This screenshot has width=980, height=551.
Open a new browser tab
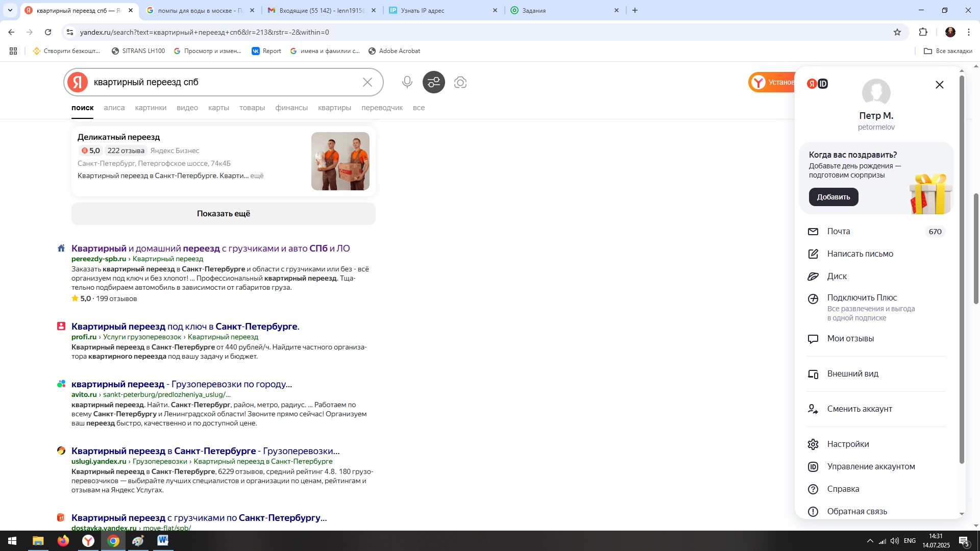click(x=635, y=10)
